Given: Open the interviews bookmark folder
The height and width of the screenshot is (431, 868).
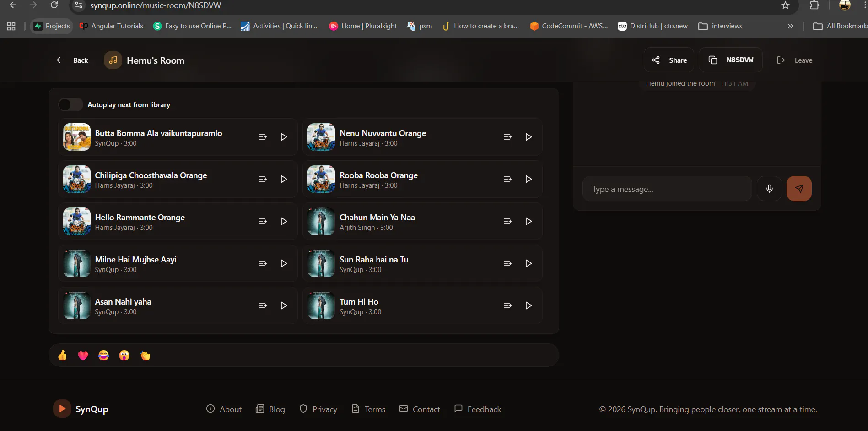Looking at the screenshot, I should 721,26.
